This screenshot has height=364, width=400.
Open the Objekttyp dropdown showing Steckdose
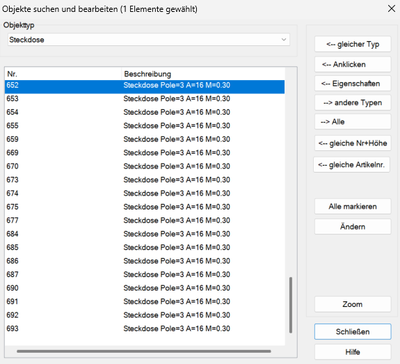(148, 40)
